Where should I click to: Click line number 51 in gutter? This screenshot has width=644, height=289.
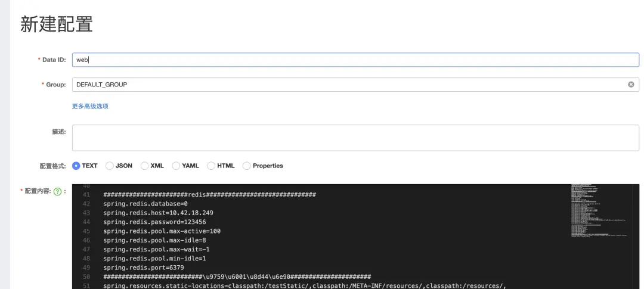pos(86,285)
